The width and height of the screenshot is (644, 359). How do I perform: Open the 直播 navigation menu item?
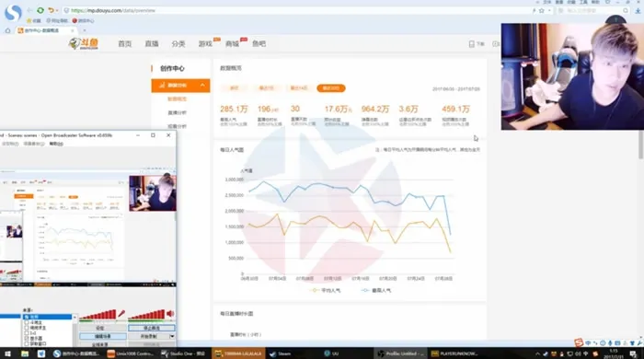pyautogui.click(x=152, y=43)
